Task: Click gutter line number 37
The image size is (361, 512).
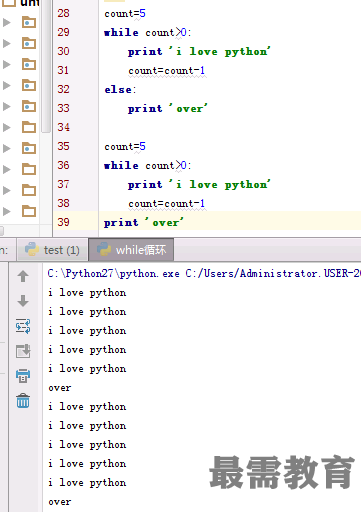Action: coord(63,184)
